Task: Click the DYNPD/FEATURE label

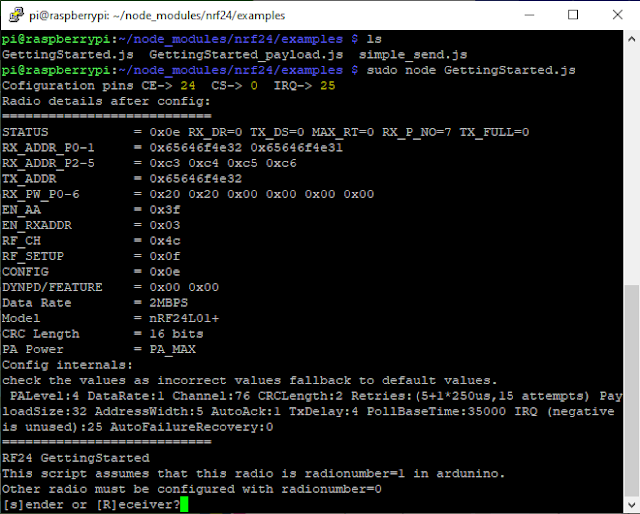Action: pyautogui.click(x=52, y=287)
